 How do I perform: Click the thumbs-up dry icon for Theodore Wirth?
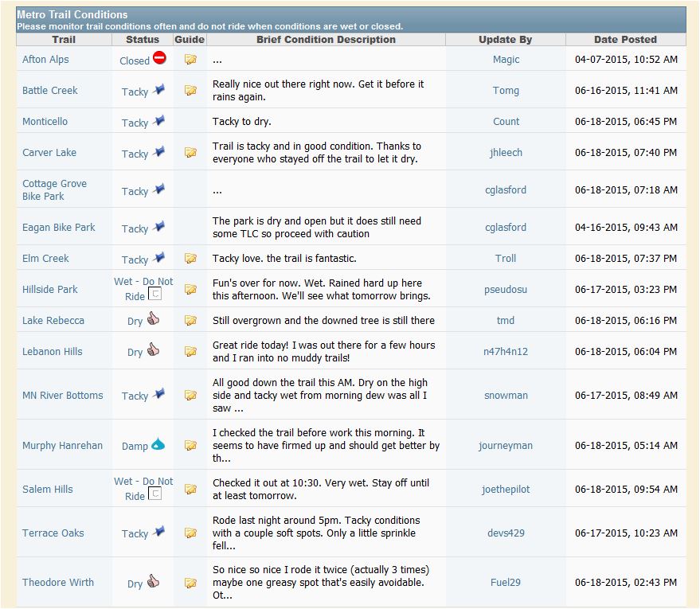tap(153, 581)
